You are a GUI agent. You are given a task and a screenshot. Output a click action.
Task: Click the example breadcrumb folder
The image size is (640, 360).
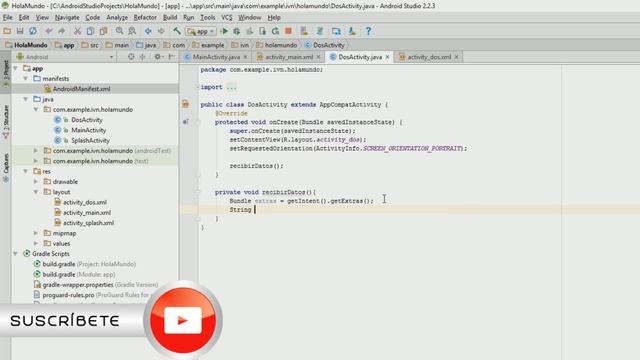click(208, 45)
